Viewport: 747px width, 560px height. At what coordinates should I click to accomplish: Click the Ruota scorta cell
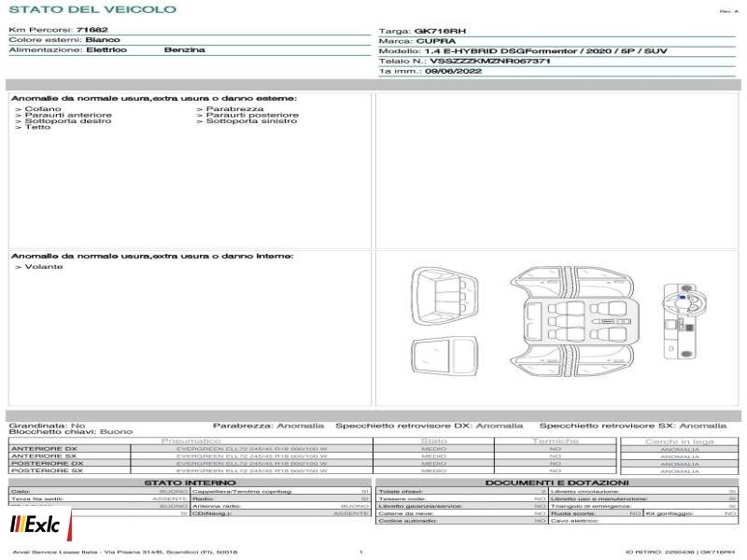click(x=596, y=513)
